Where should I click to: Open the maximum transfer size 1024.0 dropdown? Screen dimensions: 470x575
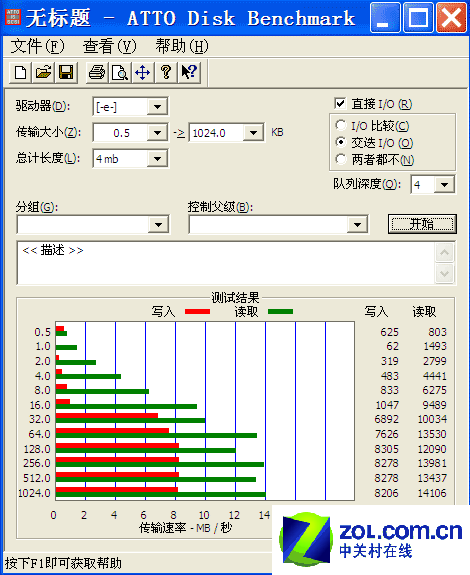click(x=253, y=133)
